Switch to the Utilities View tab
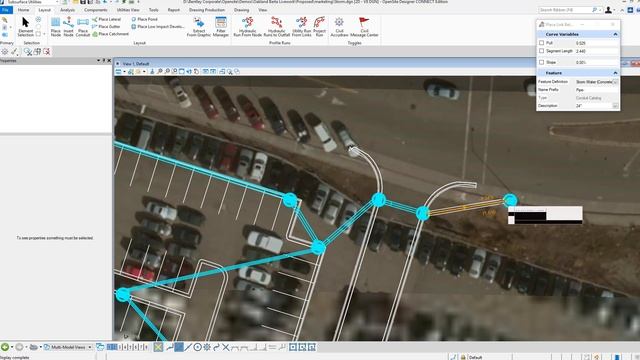 coord(128,10)
